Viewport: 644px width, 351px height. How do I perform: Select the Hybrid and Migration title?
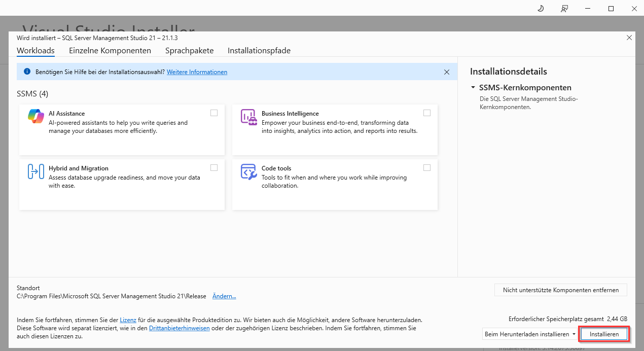[x=79, y=168]
